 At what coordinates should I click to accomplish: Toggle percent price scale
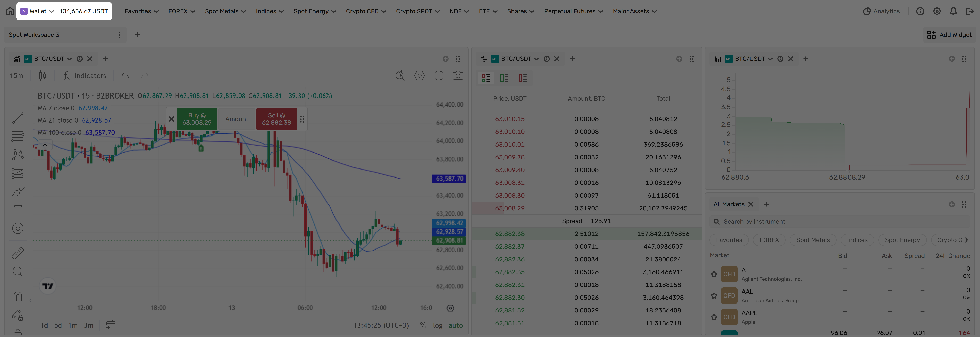click(x=423, y=325)
